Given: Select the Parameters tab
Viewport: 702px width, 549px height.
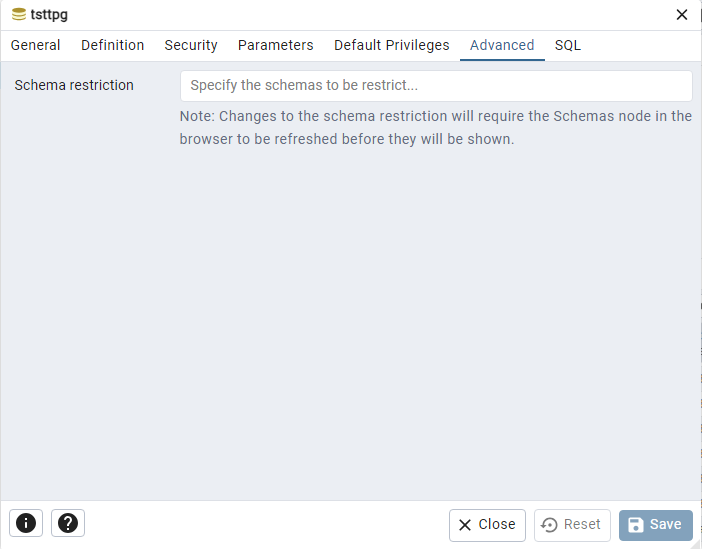Looking at the screenshot, I should point(275,45).
